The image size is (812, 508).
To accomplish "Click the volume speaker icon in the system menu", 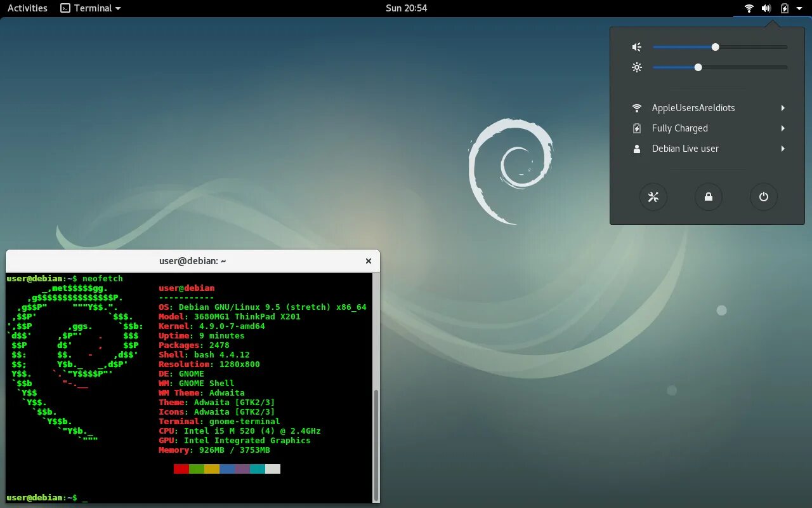I will (x=637, y=47).
